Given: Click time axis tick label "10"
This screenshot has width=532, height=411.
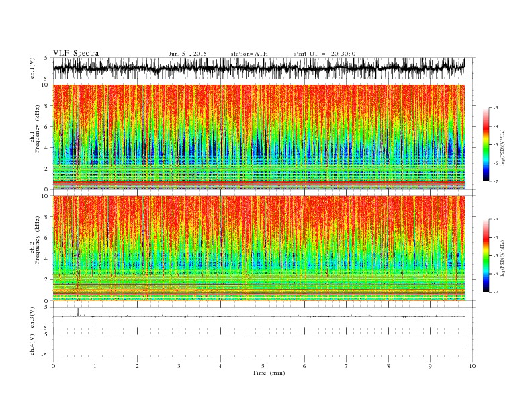Looking at the screenshot, I should coord(472,366).
